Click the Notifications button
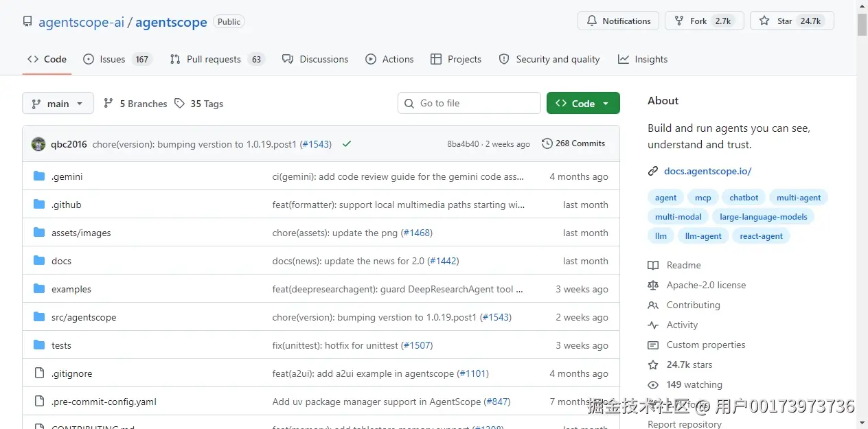 618,21
